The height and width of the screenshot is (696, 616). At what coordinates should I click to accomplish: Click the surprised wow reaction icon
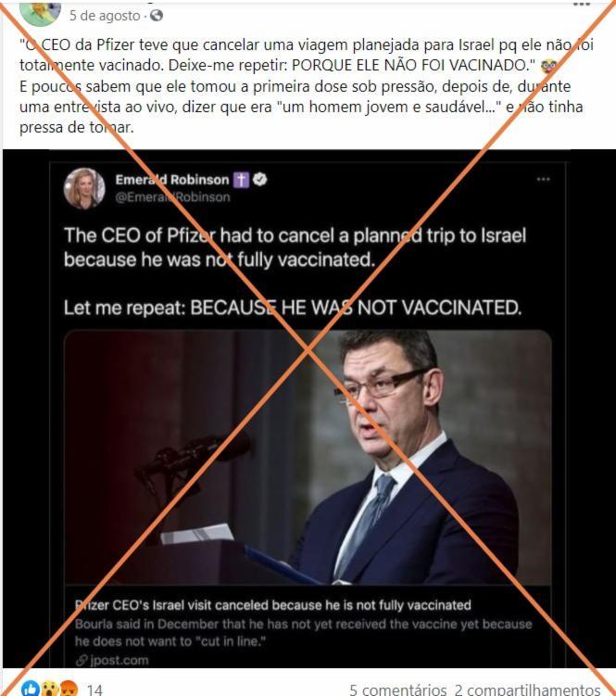49,688
